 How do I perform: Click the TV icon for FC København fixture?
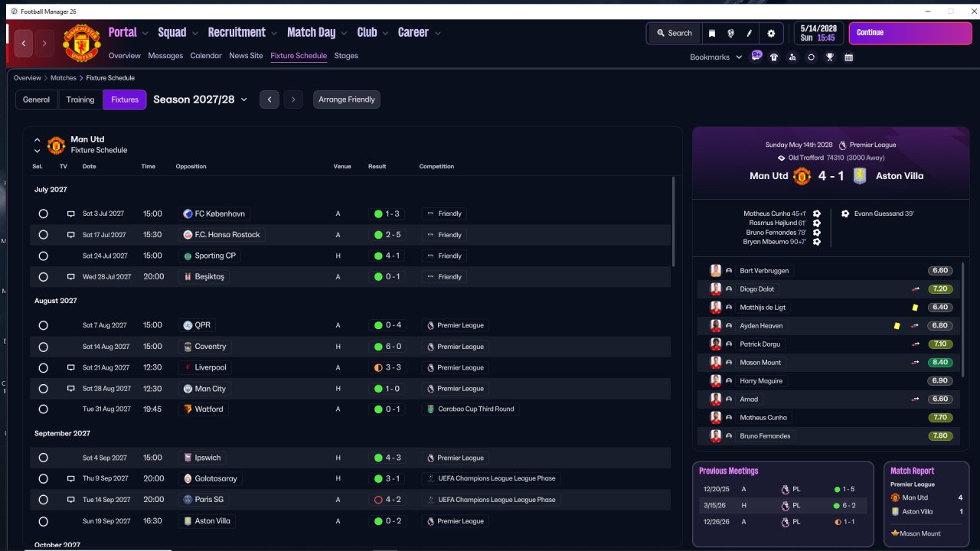(x=70, y=214)
